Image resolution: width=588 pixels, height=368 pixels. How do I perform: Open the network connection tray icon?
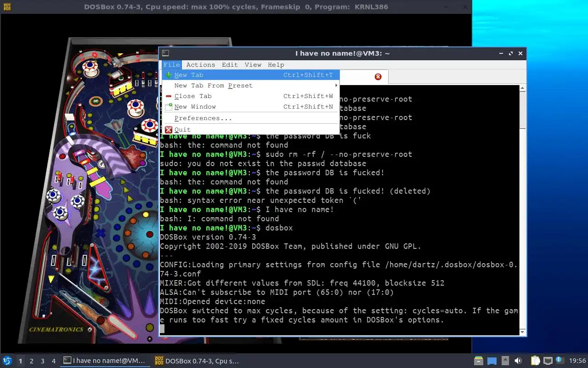[548, 361]
